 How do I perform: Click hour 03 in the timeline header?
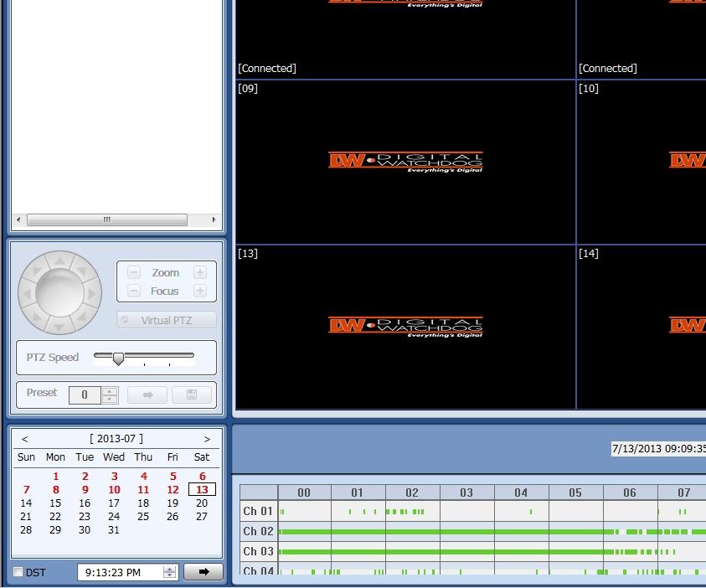tap(467, 493)
